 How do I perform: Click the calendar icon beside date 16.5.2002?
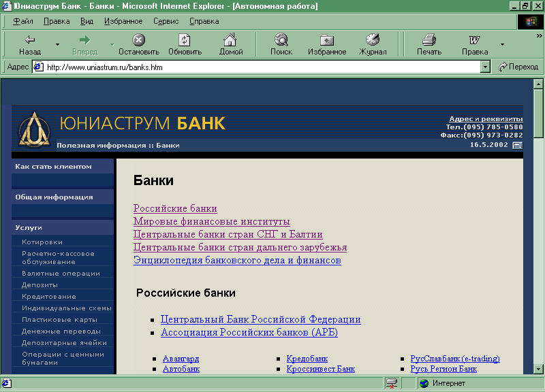pos(517,145)
